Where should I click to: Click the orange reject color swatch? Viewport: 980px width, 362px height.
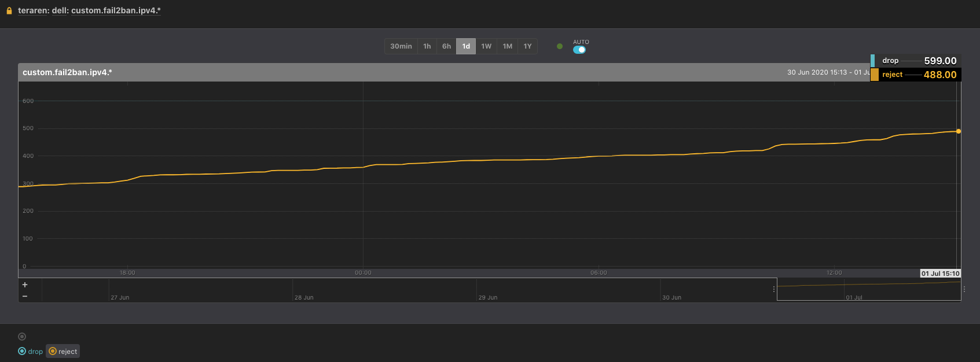coord(875,75)
